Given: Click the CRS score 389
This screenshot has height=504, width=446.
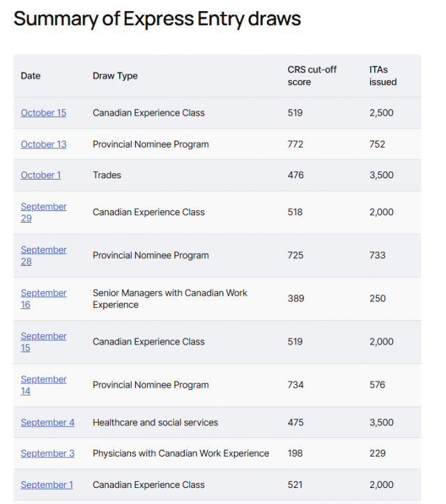Looking at the screenshot, I should click(296, 299).
